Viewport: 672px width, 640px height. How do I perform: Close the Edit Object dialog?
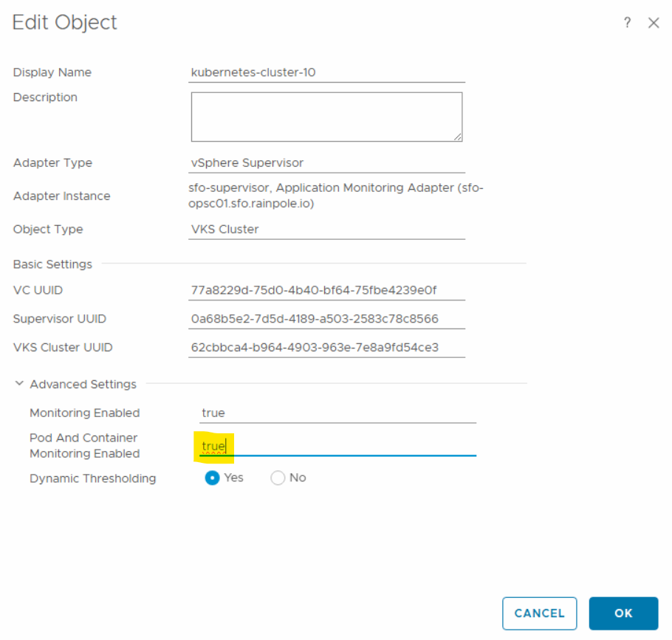point(654,23)
